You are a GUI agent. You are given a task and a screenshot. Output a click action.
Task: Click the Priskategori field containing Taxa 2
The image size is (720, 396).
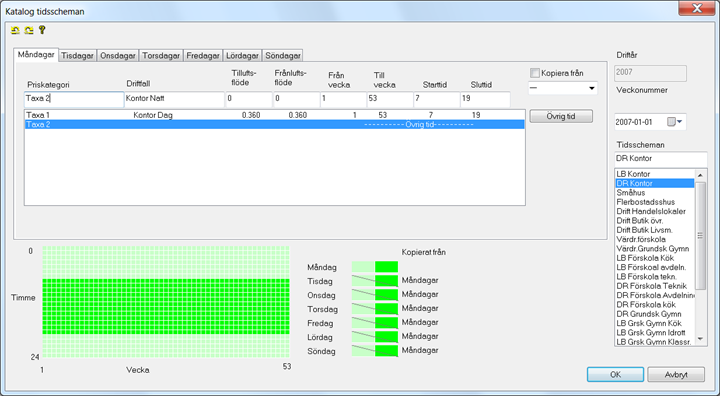coord(74,99)
